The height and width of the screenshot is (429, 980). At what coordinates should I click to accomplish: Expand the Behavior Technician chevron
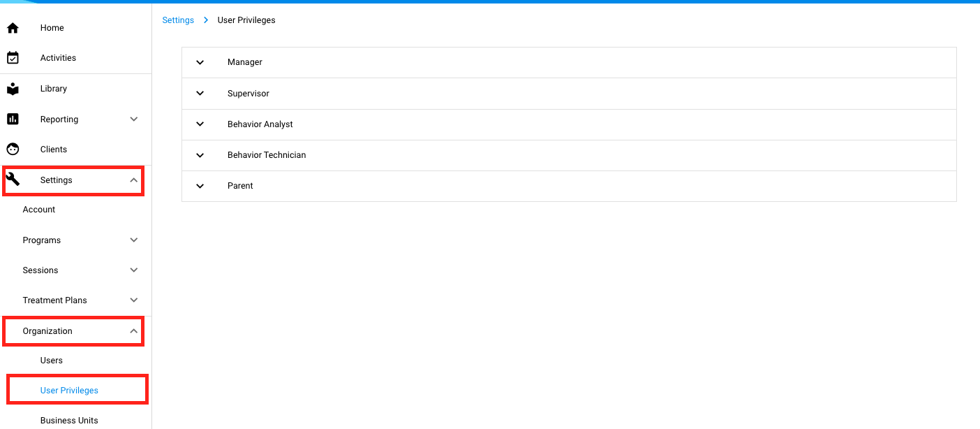(x=200, y=155)
